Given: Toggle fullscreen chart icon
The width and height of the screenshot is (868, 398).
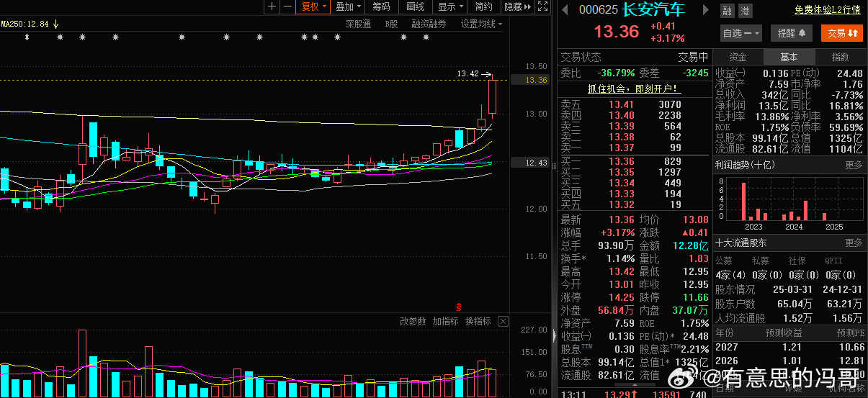Looking at the screenshot, I should click(542, 6).
